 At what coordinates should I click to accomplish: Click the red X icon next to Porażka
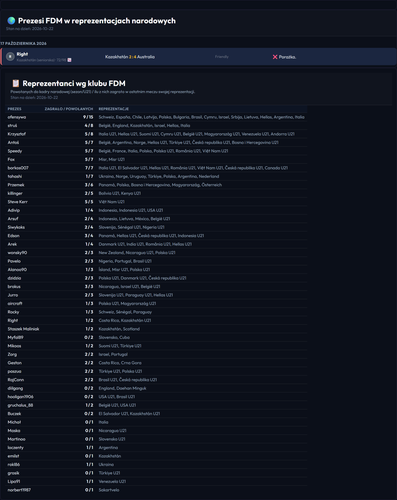[x=275, y=57]
